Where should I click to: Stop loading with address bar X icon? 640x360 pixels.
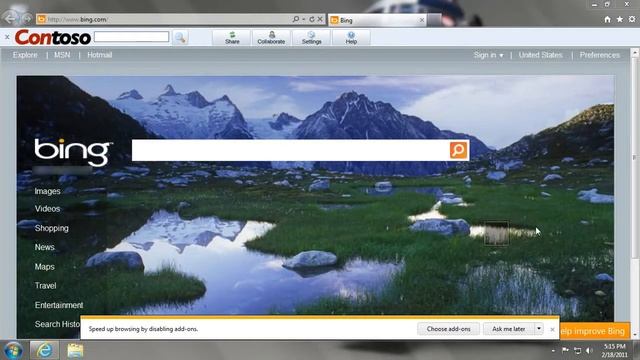(320, 19)
